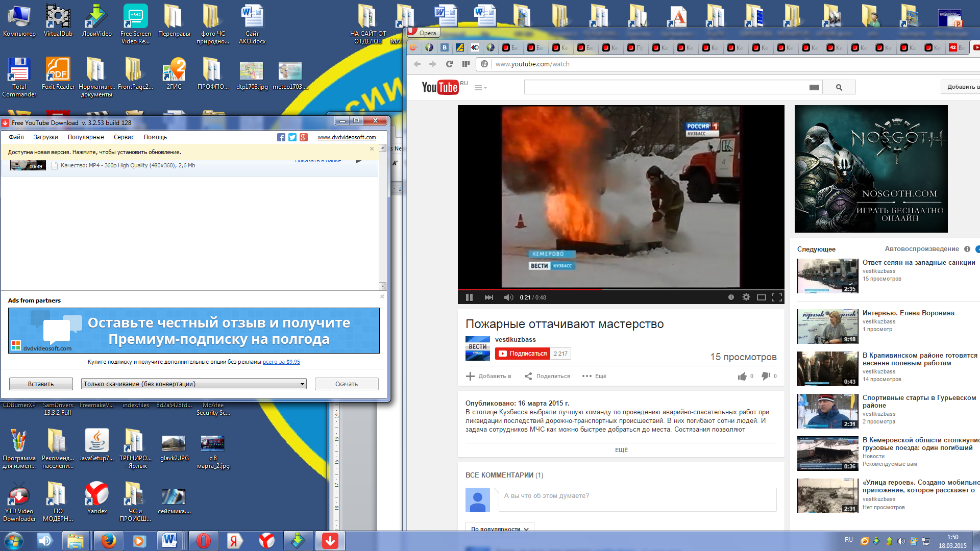Image resolution: width=980 pixels, height=551 pixels.
Task: Follow the www.dvdvideosoft.com link
Action: coord(347,137)
